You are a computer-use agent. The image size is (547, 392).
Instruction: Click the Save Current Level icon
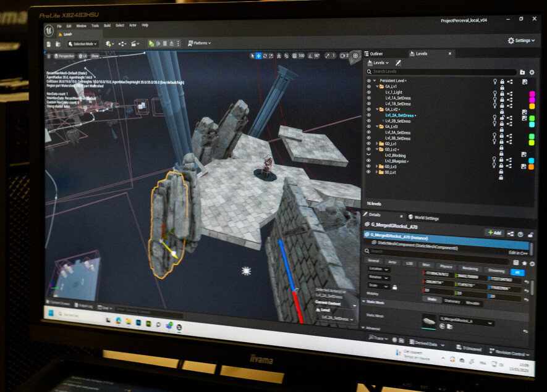click(x=49, y=44)
